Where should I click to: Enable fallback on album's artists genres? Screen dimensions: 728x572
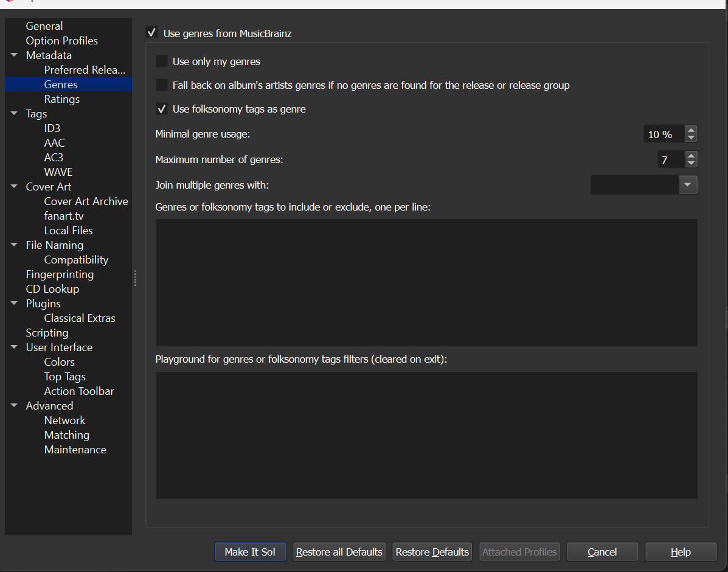(162, 85)
